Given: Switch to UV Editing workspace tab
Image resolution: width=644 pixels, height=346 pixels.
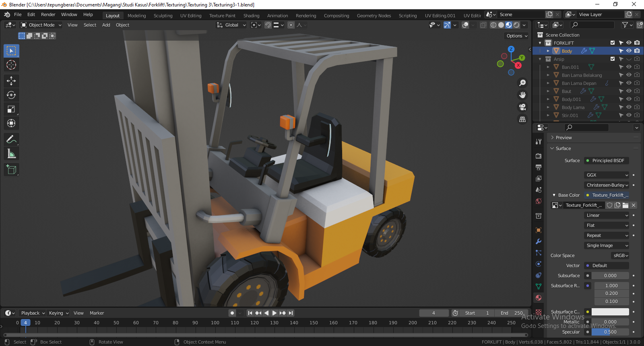Looking at the screenshot, I should click(x=191, y=16).
